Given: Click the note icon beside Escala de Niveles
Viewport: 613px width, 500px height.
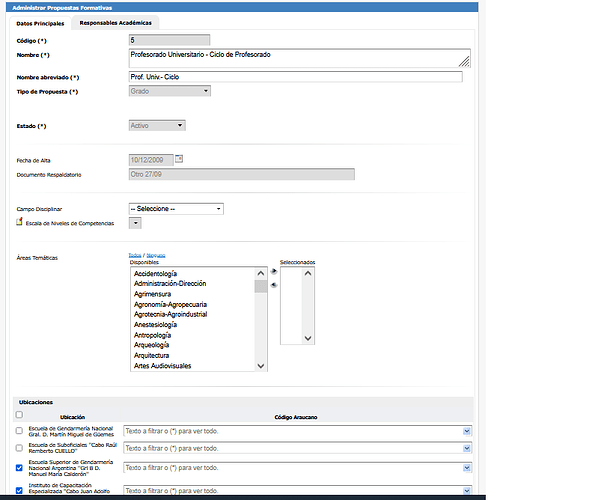Looking at the screenshot, I should coord(19,222).
